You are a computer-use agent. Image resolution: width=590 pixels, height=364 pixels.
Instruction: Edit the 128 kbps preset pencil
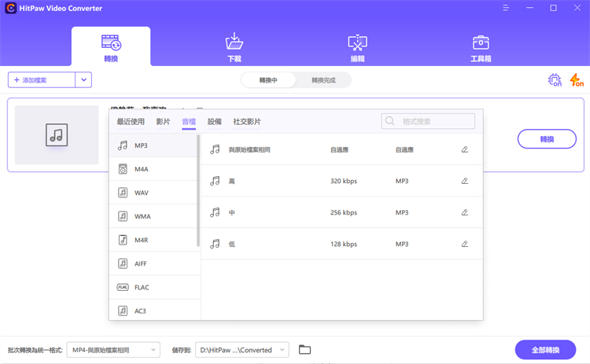[465, 244]
